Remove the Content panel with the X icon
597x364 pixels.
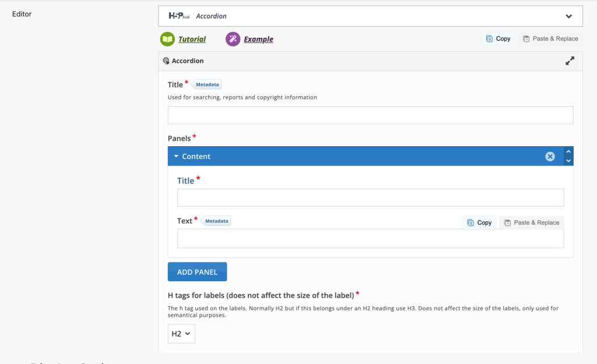click(x=550, y=156)
